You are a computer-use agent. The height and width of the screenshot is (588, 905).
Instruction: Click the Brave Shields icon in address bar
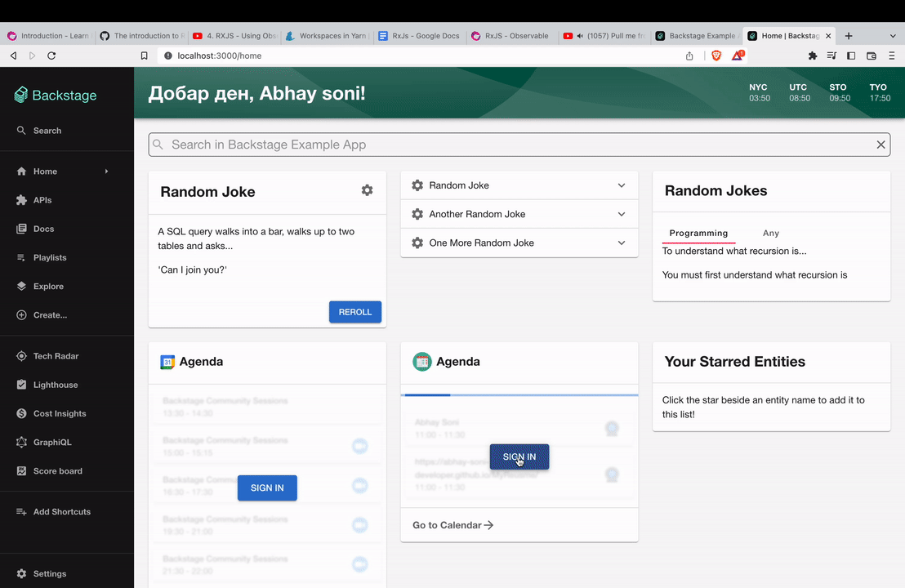point(716,56)
